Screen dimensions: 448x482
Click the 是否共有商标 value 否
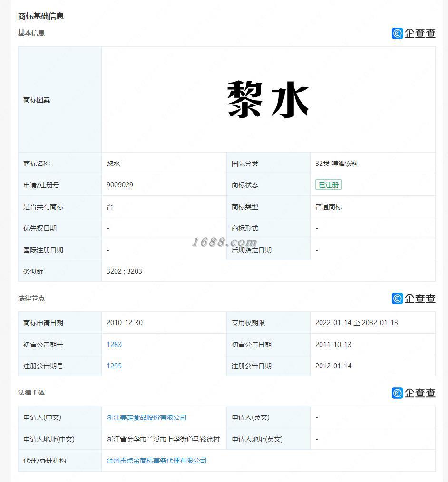tap(110, 207)
